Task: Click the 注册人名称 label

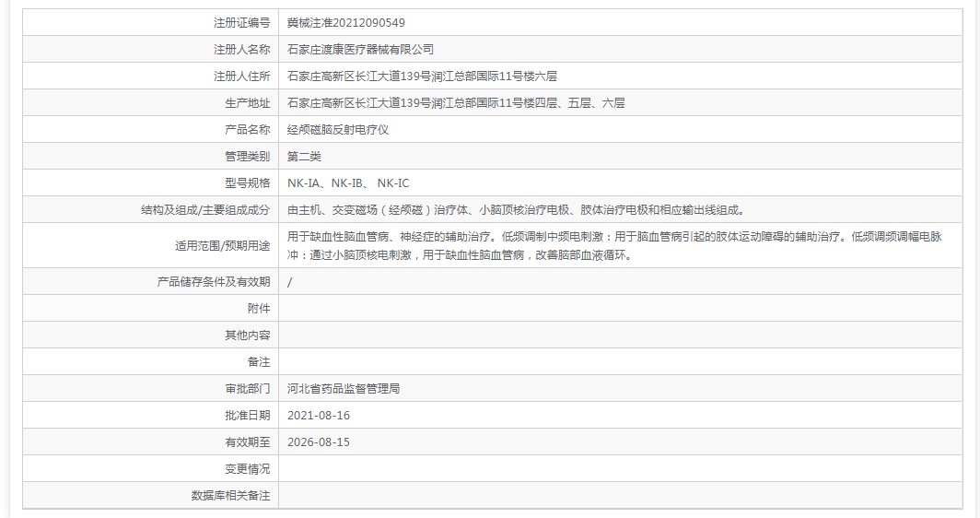Action: point(242,50)
